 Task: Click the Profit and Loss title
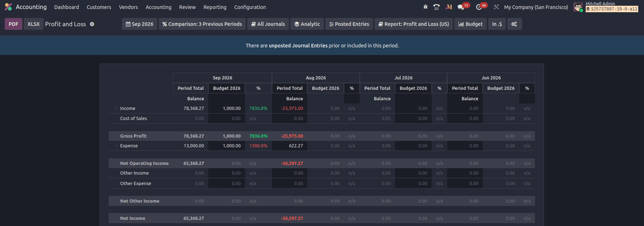click(x=65, y=24)
